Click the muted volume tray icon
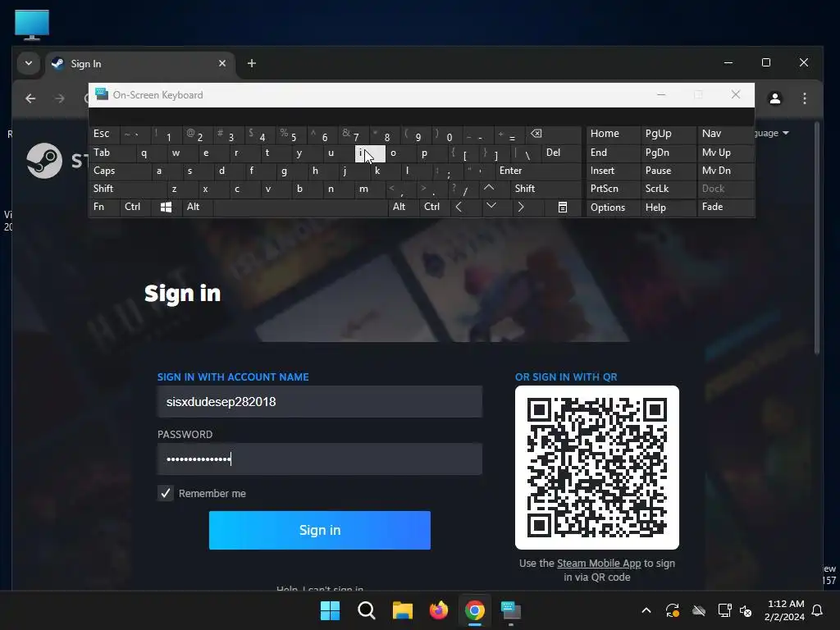 pyautogui.click(x=746, y=610)
